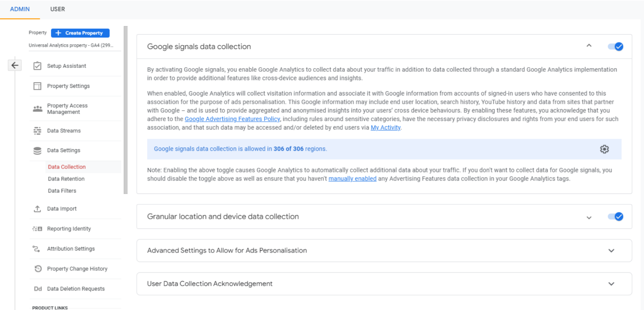Turn off Granular location and device toggle
Image resolution: width=644 pixels, height=310 pixels.
(x=615, y=217)
